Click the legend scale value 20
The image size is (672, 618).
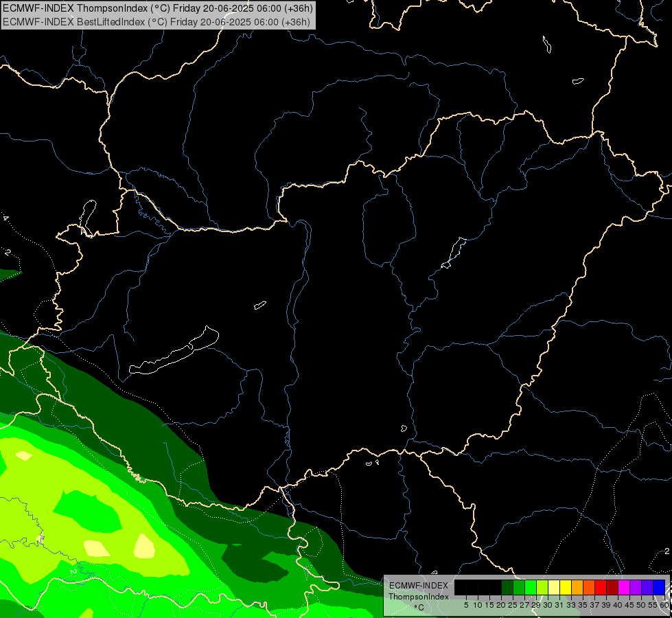click(x=502, y=605)
